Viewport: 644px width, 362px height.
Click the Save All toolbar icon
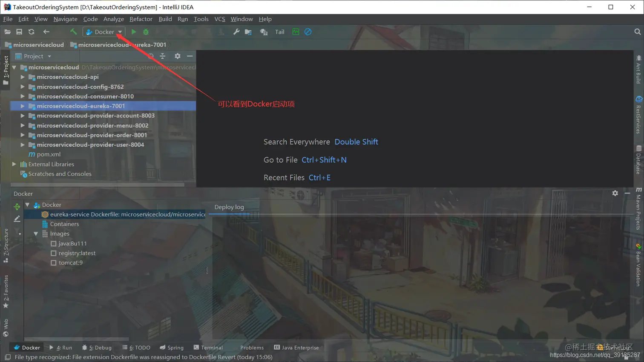(19, 32)
